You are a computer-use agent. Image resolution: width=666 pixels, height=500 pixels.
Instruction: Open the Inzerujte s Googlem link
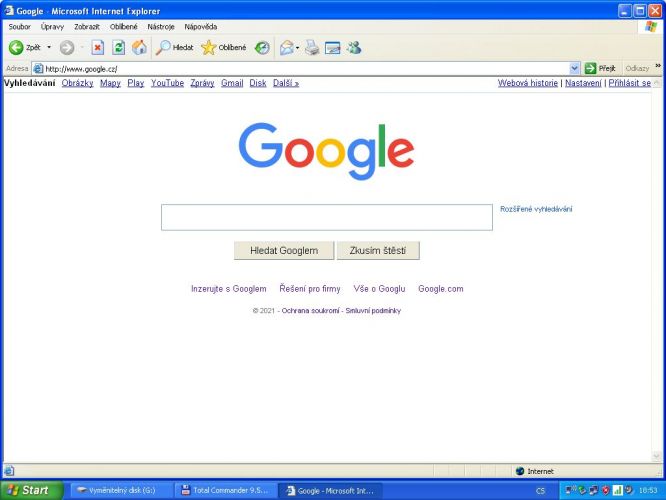point(229,289)
